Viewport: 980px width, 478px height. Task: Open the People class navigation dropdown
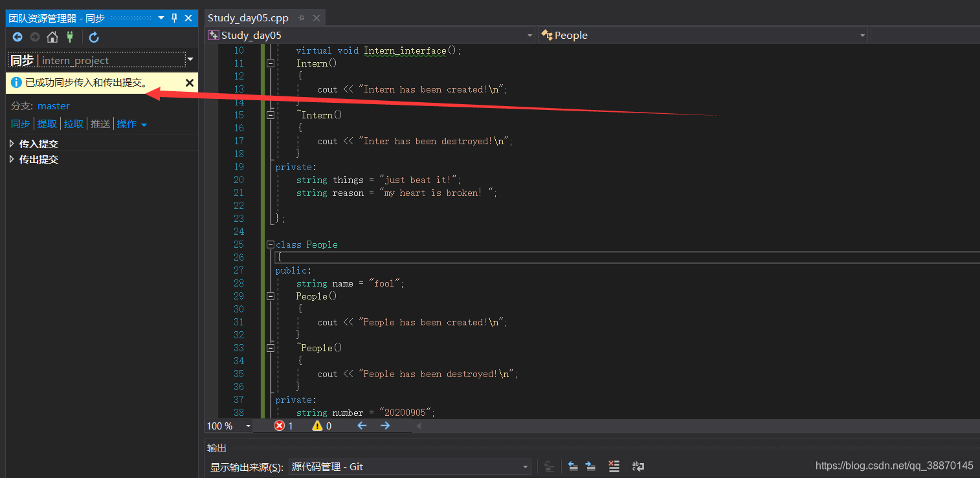[862, 36]
